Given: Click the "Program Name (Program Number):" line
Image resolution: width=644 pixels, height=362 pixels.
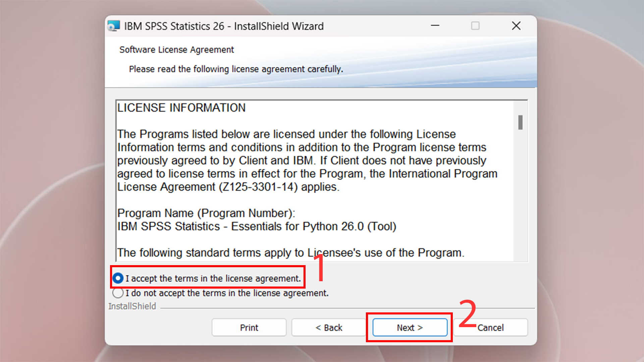Looking at the screenshot, I should coord(206,213).
